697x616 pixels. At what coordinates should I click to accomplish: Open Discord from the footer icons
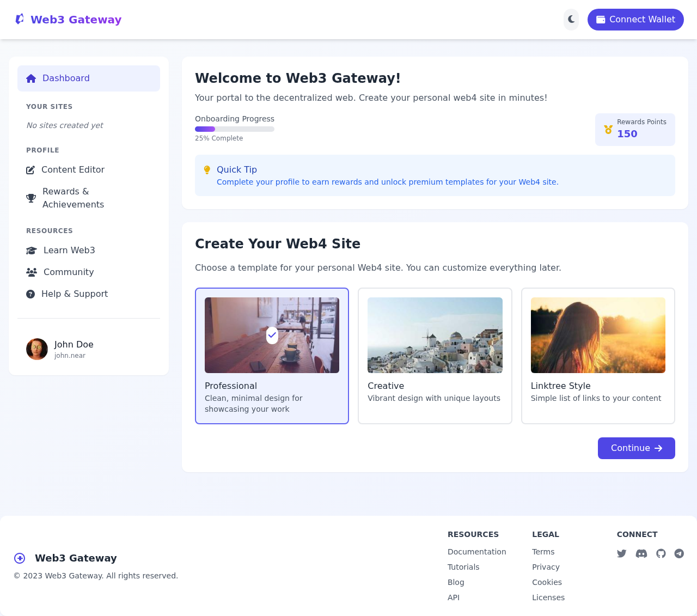(641, 553)
